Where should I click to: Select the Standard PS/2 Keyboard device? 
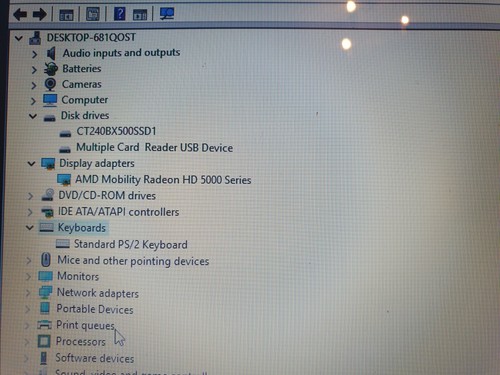click(x=131, y=244)
